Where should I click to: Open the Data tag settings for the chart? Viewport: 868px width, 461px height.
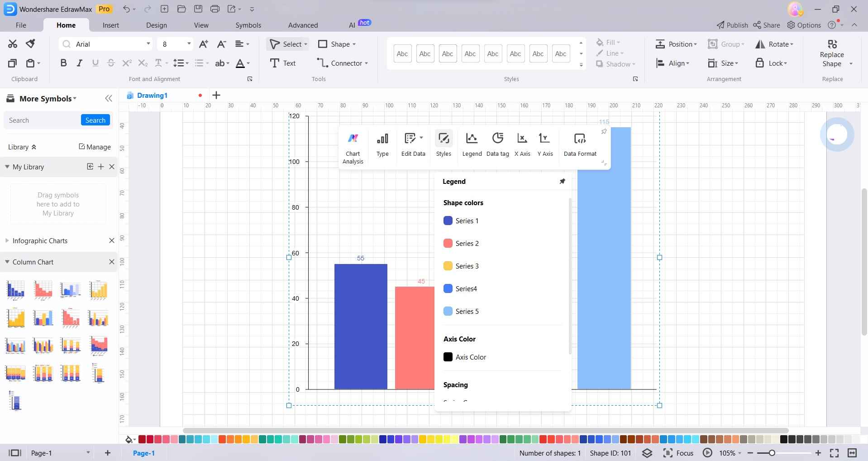497,144
